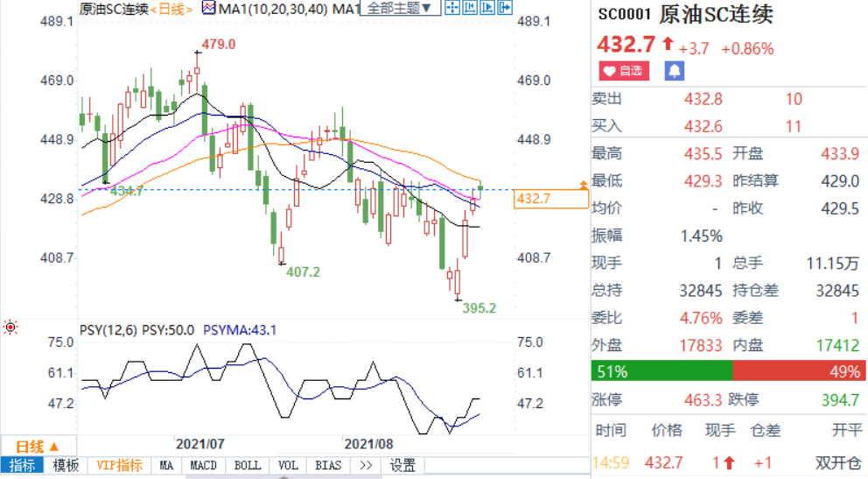This screenshot has width=868, height=479.
Task: Switch to the MACD indicator tab
Action: click(x=205, y=465)
